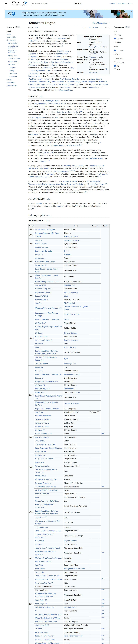138x644 pixels.
Task: Open the Gintoki Sakata link in intro
Action: 63,51
